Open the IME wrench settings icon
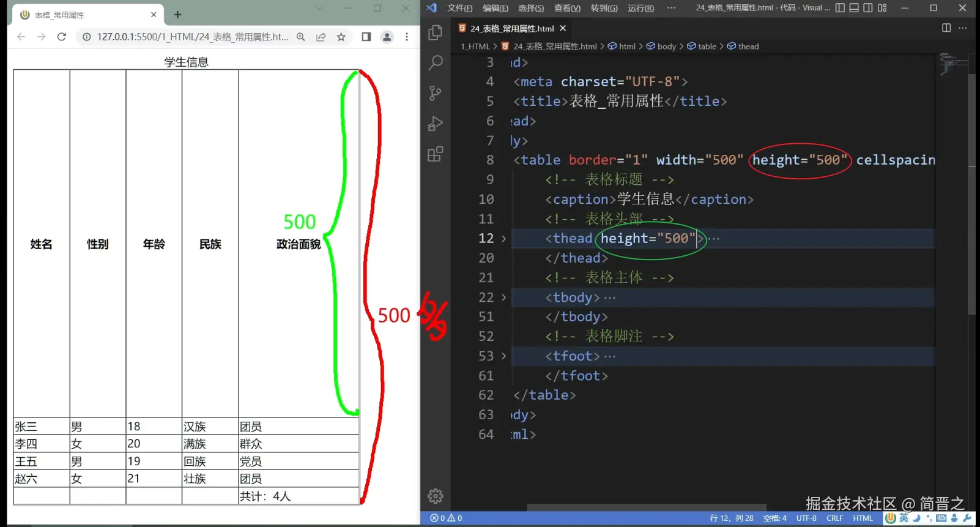The image size is (980, 527). pos(967,518)
